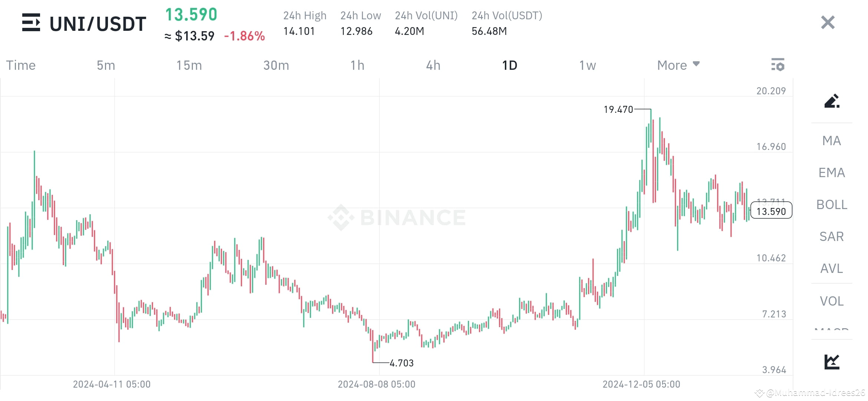
Task: Enable the EMA indicator
Action: click(x=831, y=173)
